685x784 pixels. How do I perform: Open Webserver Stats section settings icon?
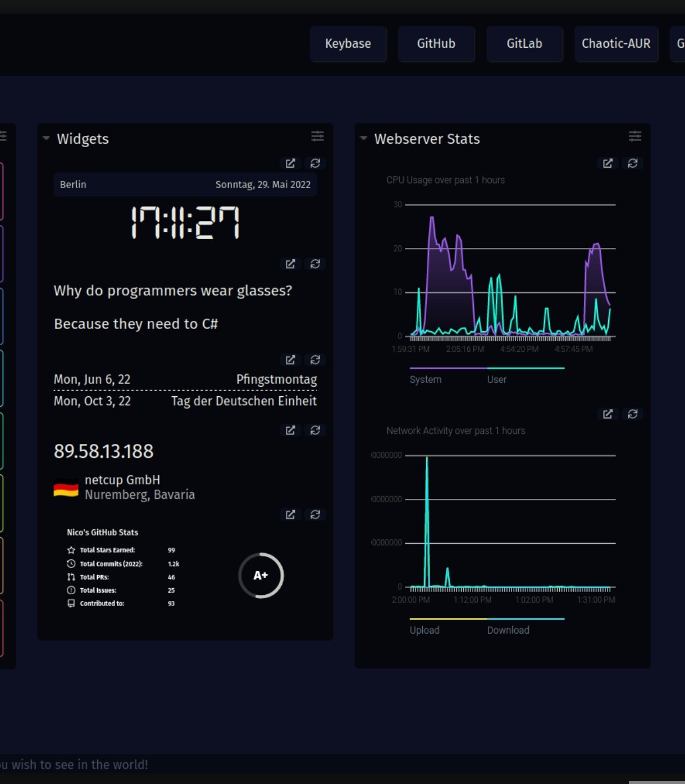[634, 136]
